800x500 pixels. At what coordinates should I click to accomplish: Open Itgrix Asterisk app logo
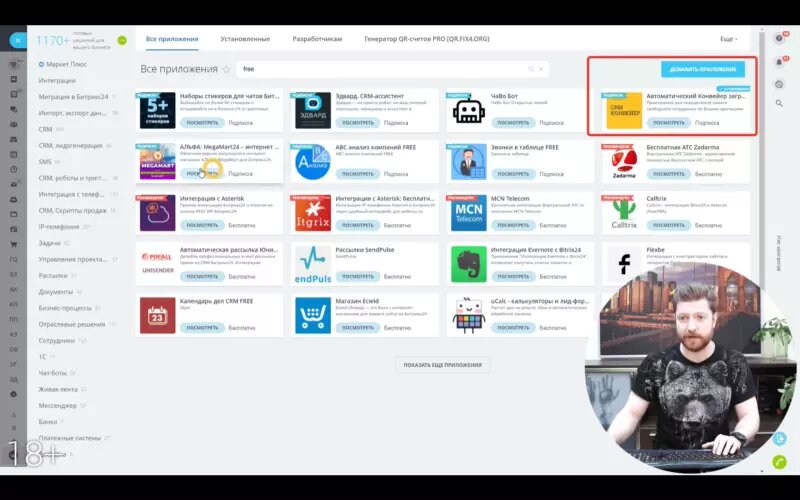coord(313,213)
